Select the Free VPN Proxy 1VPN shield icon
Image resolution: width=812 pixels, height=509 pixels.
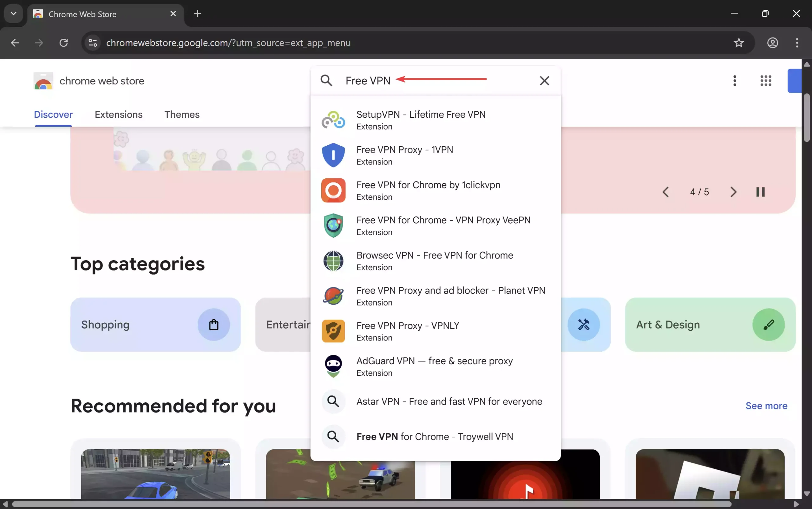point(333,155)
